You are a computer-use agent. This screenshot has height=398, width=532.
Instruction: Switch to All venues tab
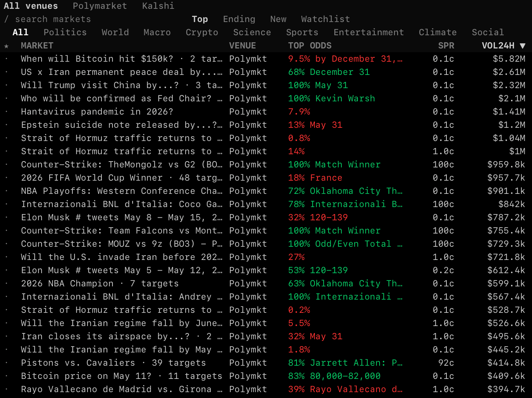[31, 6]
